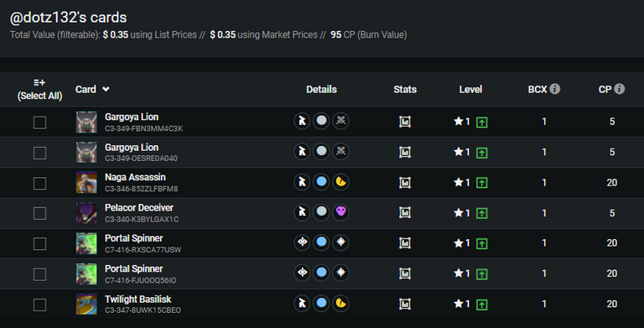Open stats icon for Naga Assassin

pos(405,183)
